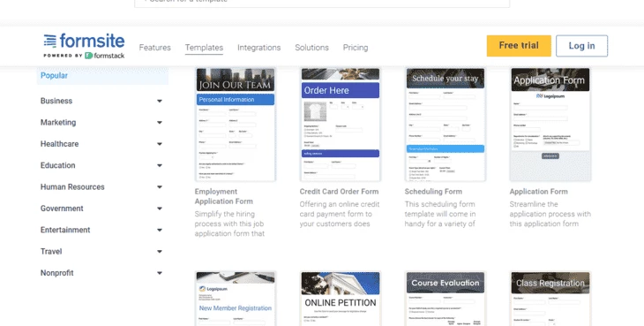The width and height of the screenshot is (644, 326).
Task: Open the Application Form template thumbnail
Action: (x=550, y=125)
